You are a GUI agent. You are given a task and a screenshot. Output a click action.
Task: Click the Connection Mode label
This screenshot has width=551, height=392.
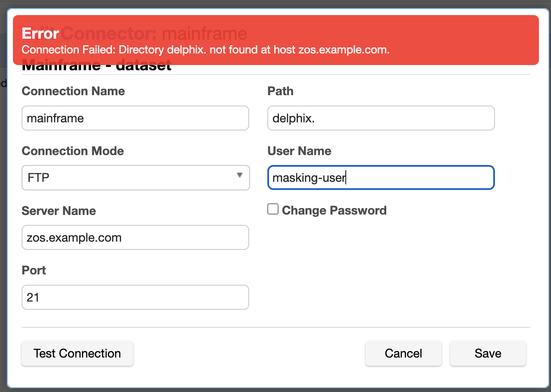[72, 151]
